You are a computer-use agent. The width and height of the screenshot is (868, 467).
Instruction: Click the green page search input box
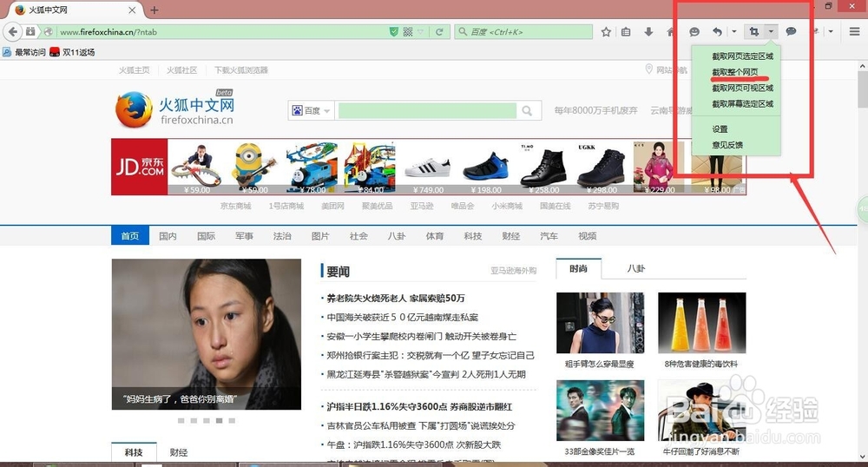[x=427, y=110]
